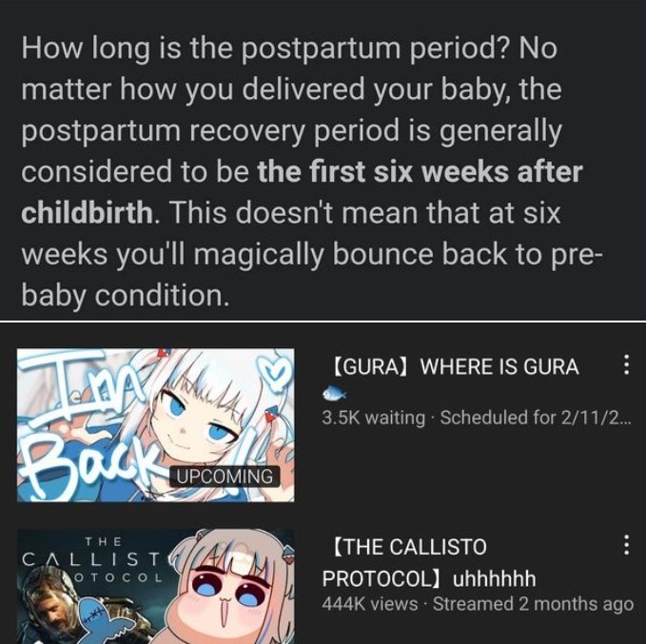This screenshot has width=646, height=644.
Task: Open the 【THE CALLISTO PROTOCOL】uhhhhhh title
Action: coord(428,562)
